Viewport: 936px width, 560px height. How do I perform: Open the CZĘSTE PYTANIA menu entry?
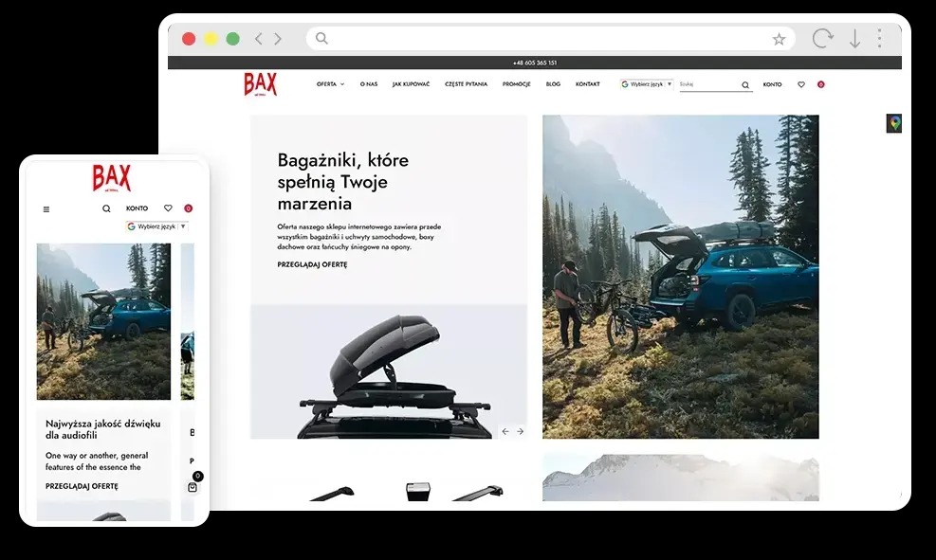pyautogui.click(x=467, y=83)
